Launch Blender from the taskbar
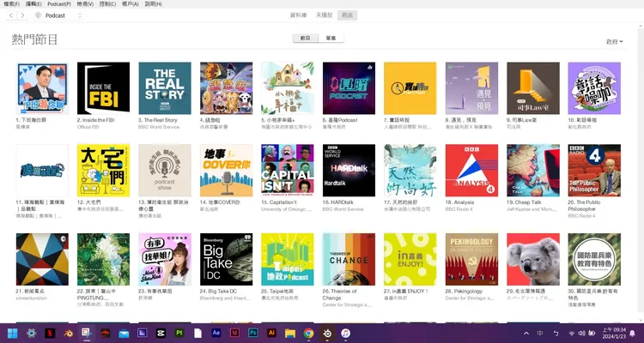644x343 pixels. [68, 334]
